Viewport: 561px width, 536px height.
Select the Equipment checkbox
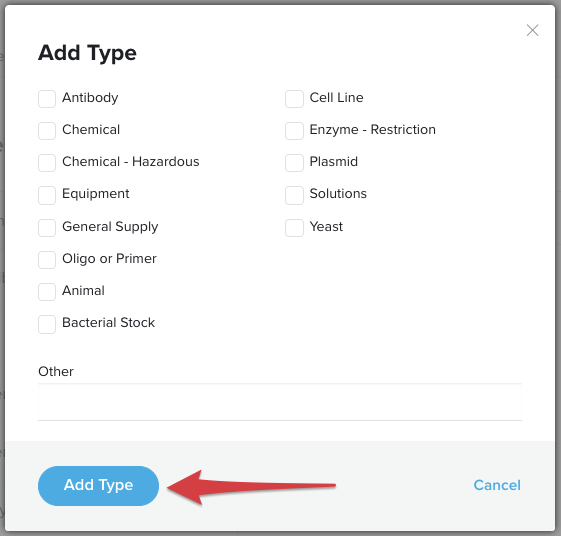coord(47,195)
